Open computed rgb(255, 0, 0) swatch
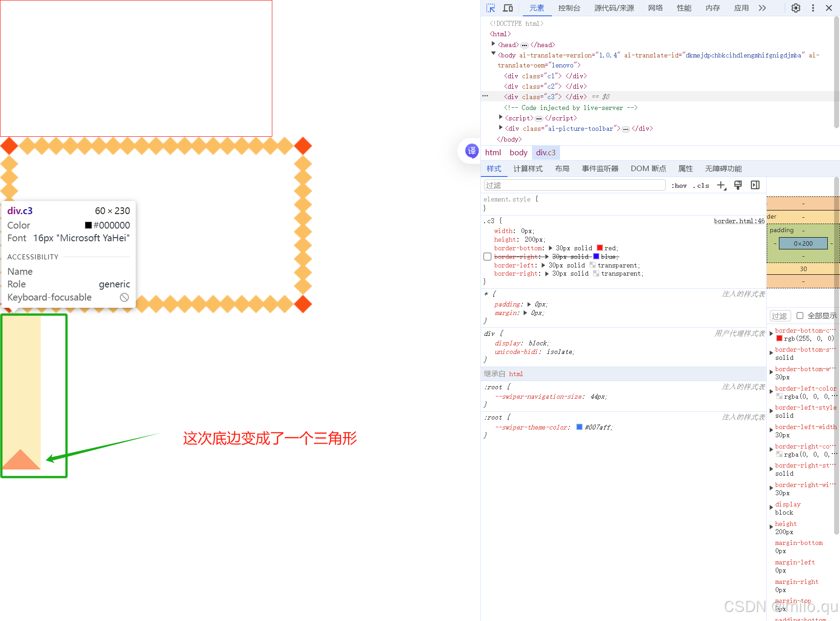 pos(779,339)
